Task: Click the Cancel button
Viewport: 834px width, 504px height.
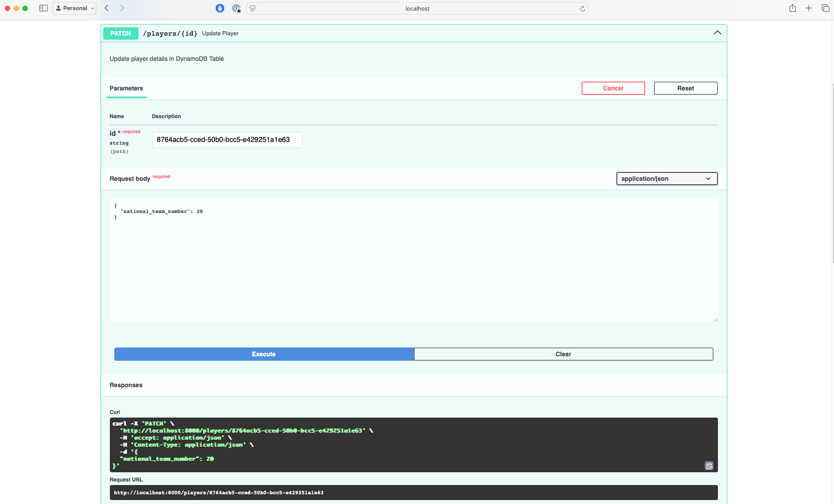Action: coord(613,88)
